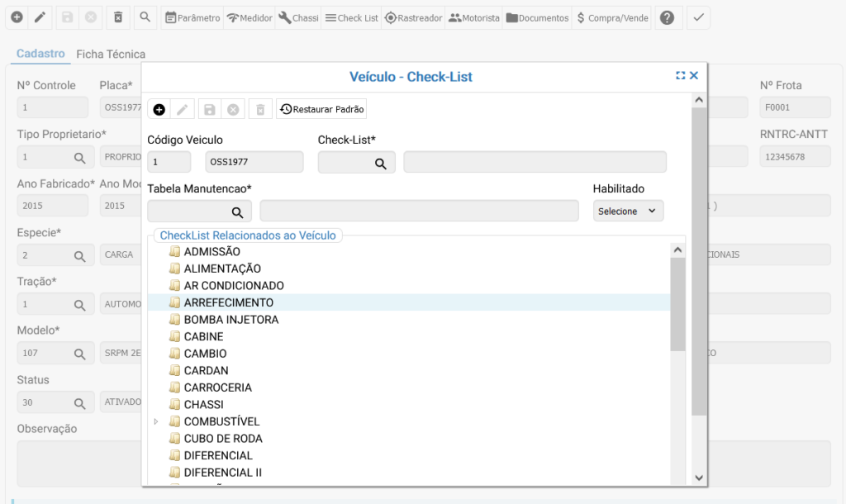The width and height of the screenshot is (846, 504).
Task: Search the Check-List lookup field
Action: (381, 164)
